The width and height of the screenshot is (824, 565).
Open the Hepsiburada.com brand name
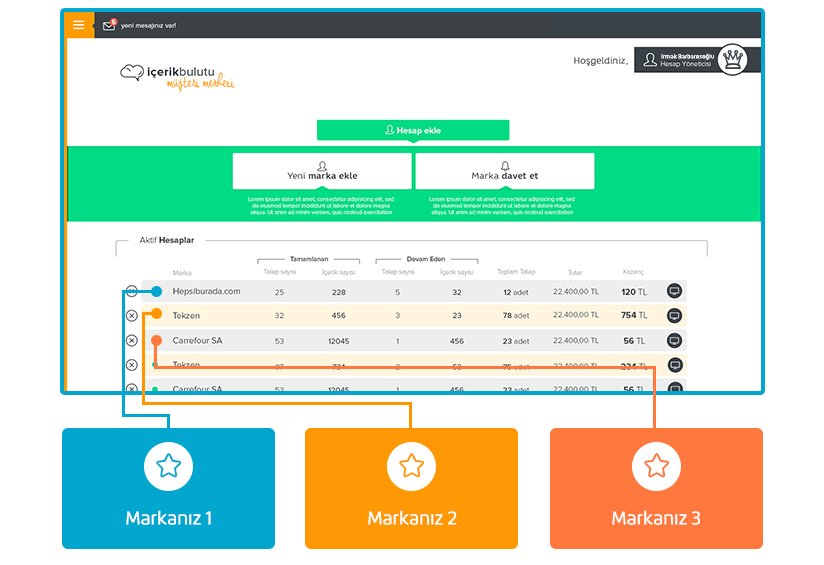pos(206,291)
